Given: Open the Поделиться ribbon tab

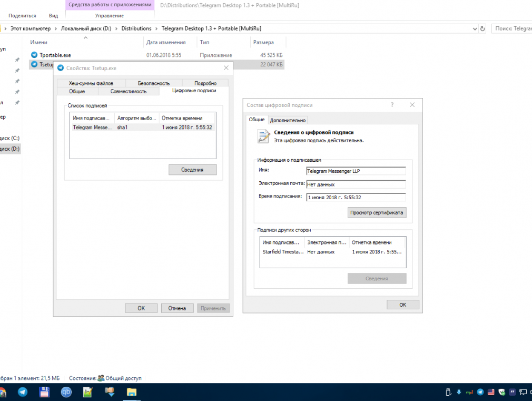Looking at the screenshot, I should coord(22,16).
